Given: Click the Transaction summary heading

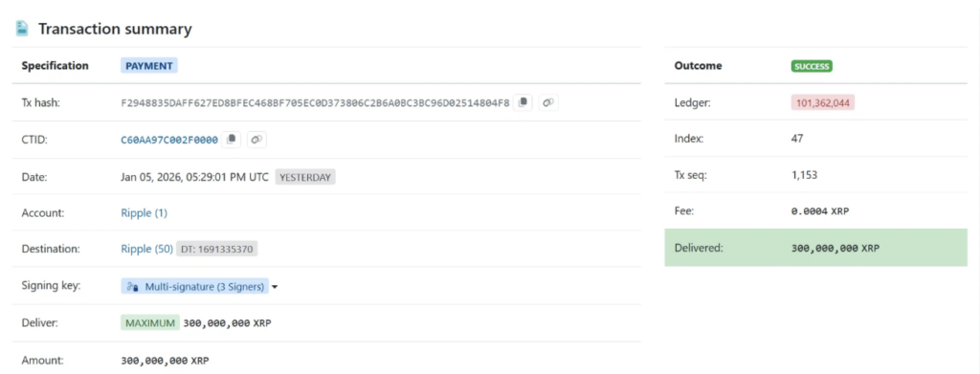Looking at the screenshot, I should (115, 29).
